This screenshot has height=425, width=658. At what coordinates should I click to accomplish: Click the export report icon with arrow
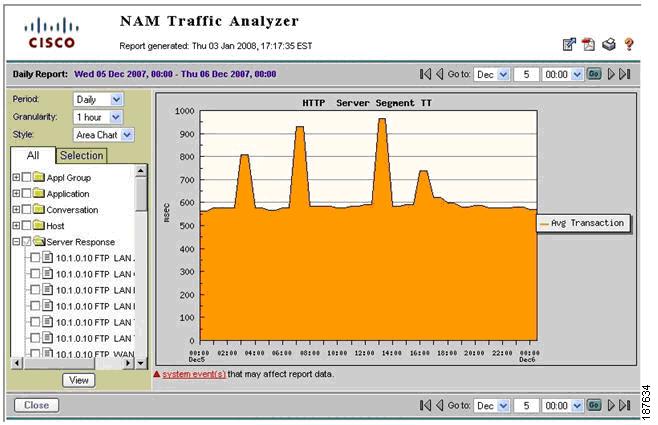(569, 44)
